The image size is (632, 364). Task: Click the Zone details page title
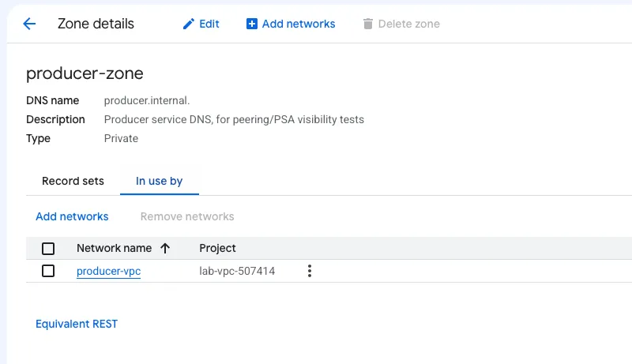96,24
